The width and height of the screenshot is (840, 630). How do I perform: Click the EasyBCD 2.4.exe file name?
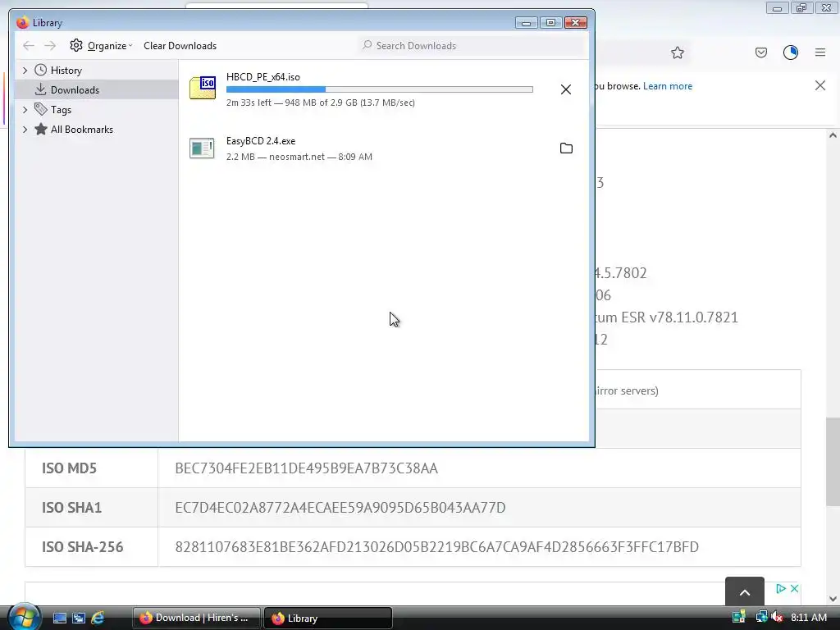[x=261, y=141]
